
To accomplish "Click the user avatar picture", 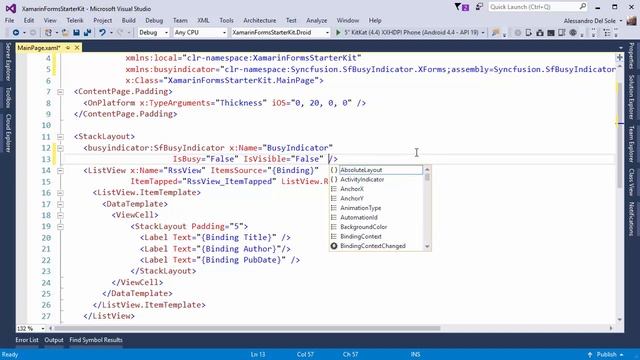I will tap(631, 20).
